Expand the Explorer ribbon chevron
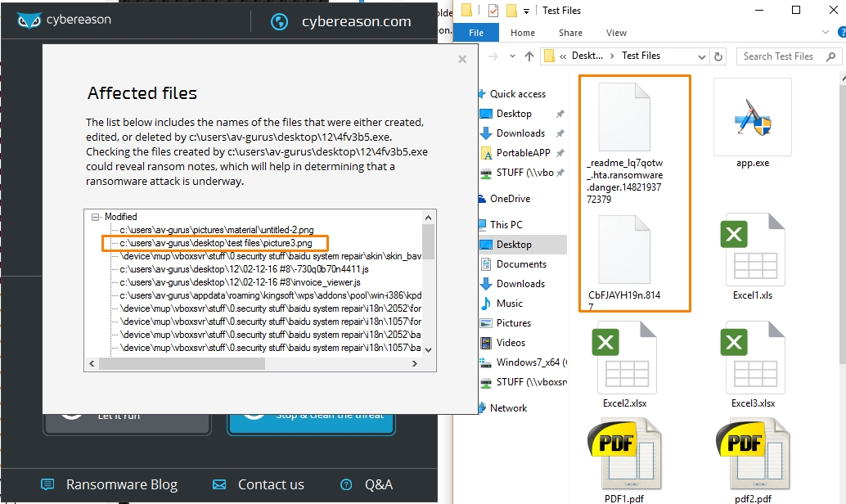 tap(825, 33)
